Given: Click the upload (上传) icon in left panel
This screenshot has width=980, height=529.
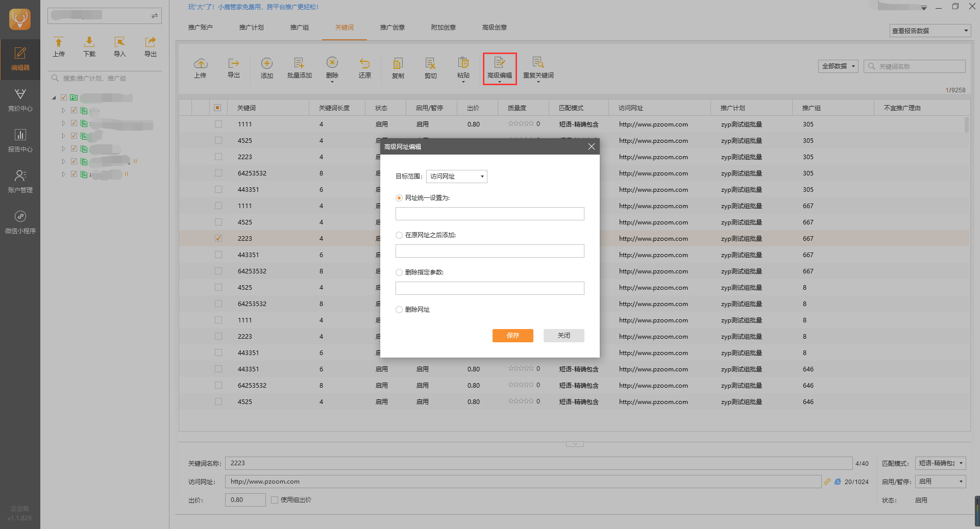Looking at the screenshot, I should 59,46.
